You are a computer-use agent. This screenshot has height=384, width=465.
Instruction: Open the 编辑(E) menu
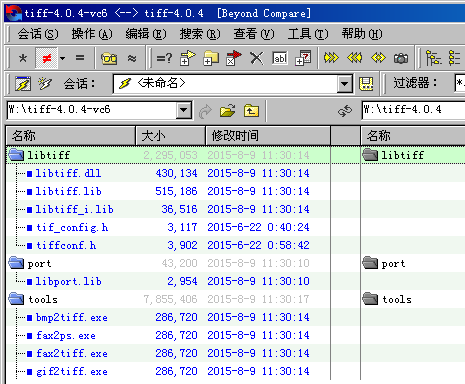[146, 34]
